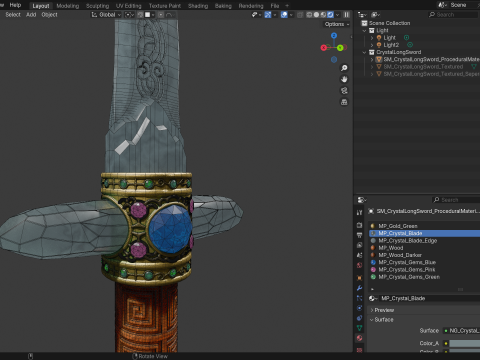The image size is (480, 360).
Task: Switch to the Texture Paint workspace tab
Action: tap(165, 6)
